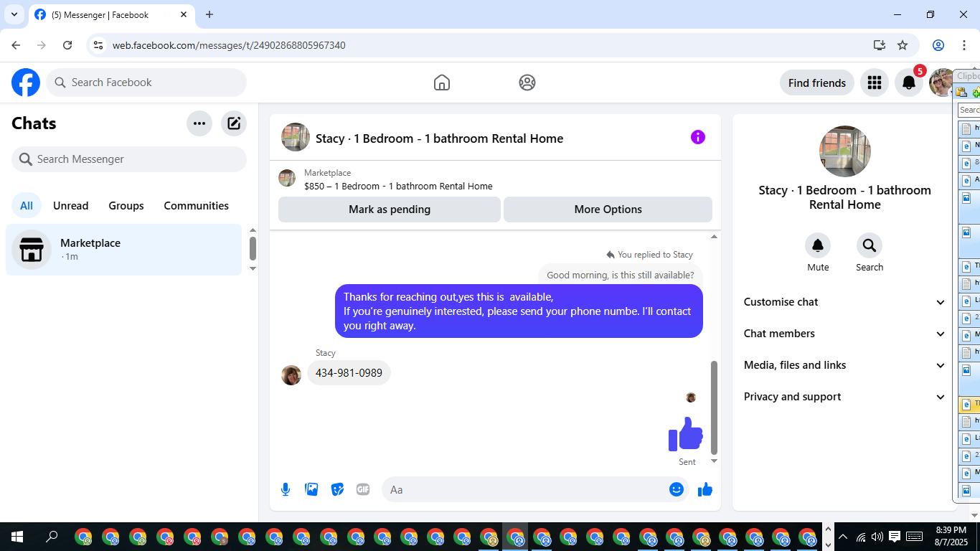Image resolution: width=980 pixels, height=551 pixels.
Task: View site information icon in address bar
Action: tap(99, 45)
